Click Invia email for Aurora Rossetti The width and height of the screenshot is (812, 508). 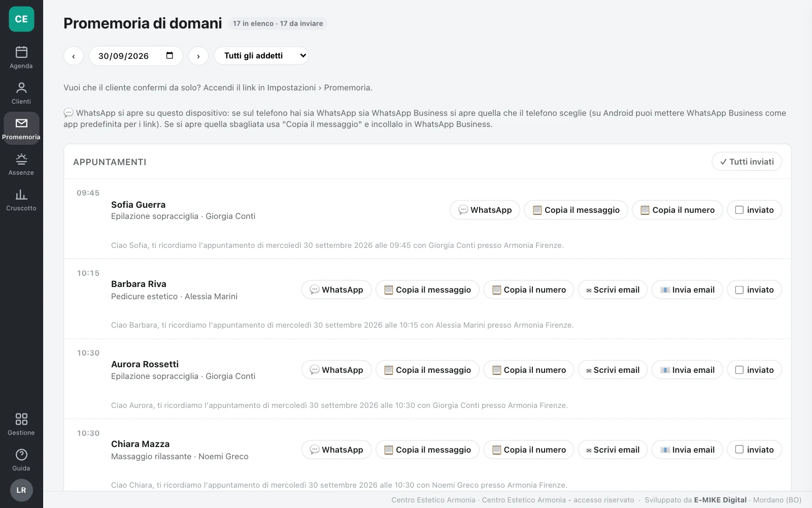(x=687, y=370)
